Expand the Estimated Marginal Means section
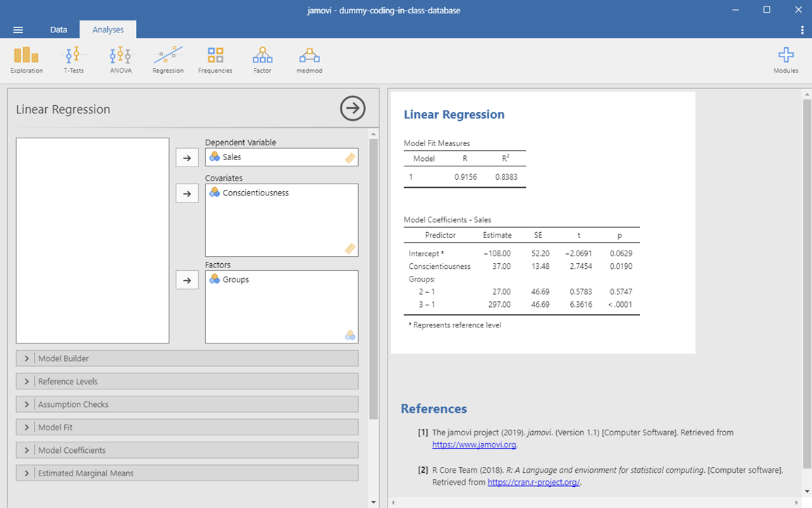The height and width of the screenshot is (508, 812). point(187,473)
